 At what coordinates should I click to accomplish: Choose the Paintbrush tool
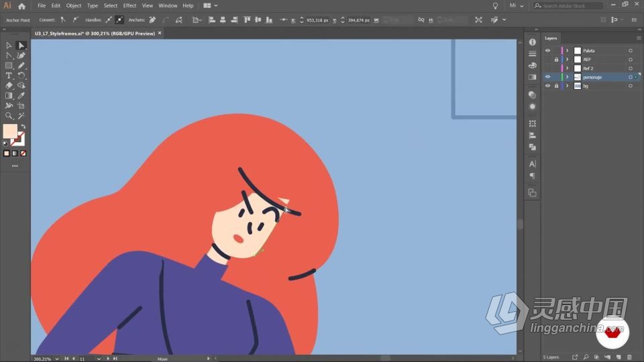click(x=21, y=66)
